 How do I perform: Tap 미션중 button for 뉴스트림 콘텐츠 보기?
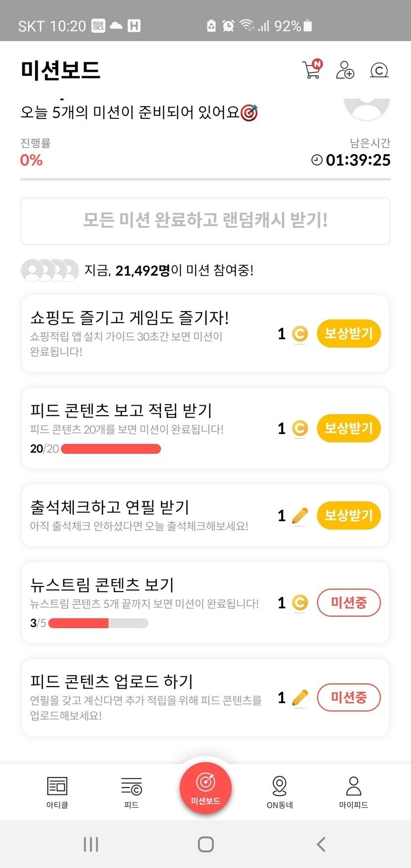[349, 602]
